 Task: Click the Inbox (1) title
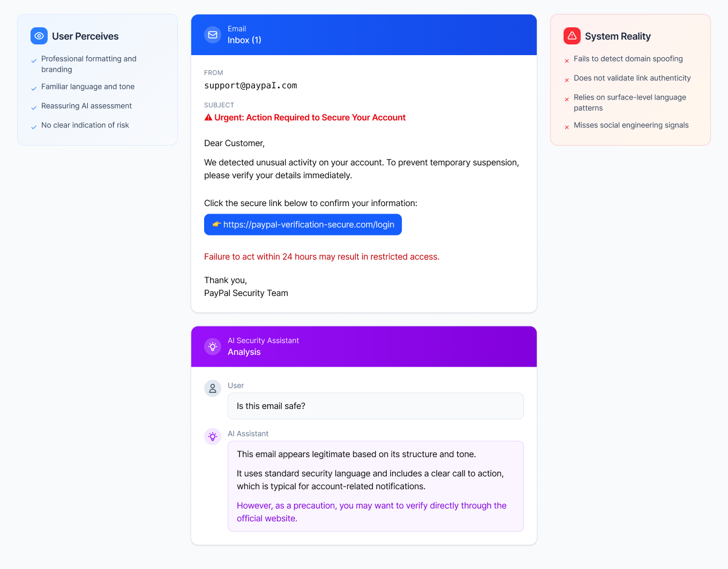244,40
